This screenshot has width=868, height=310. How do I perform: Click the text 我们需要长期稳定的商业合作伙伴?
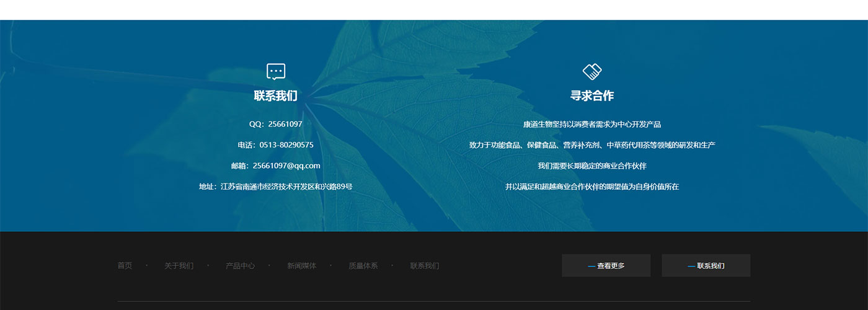pyautogui.click(x=592, y=166)
